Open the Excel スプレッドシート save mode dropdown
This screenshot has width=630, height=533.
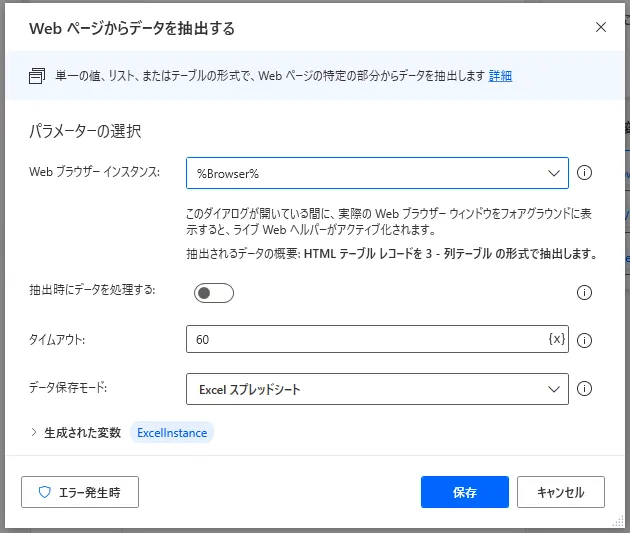[377, 389]
